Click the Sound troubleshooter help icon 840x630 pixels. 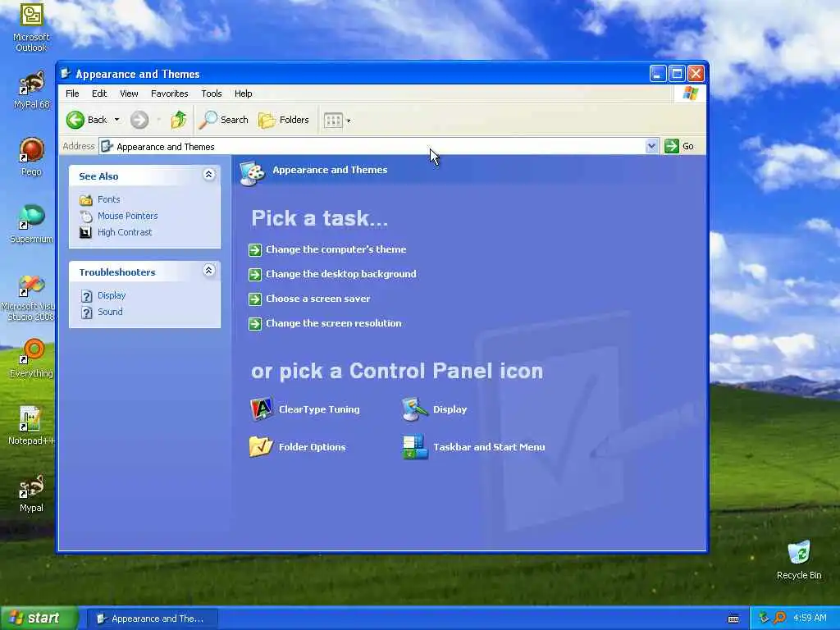coord(86,313)
